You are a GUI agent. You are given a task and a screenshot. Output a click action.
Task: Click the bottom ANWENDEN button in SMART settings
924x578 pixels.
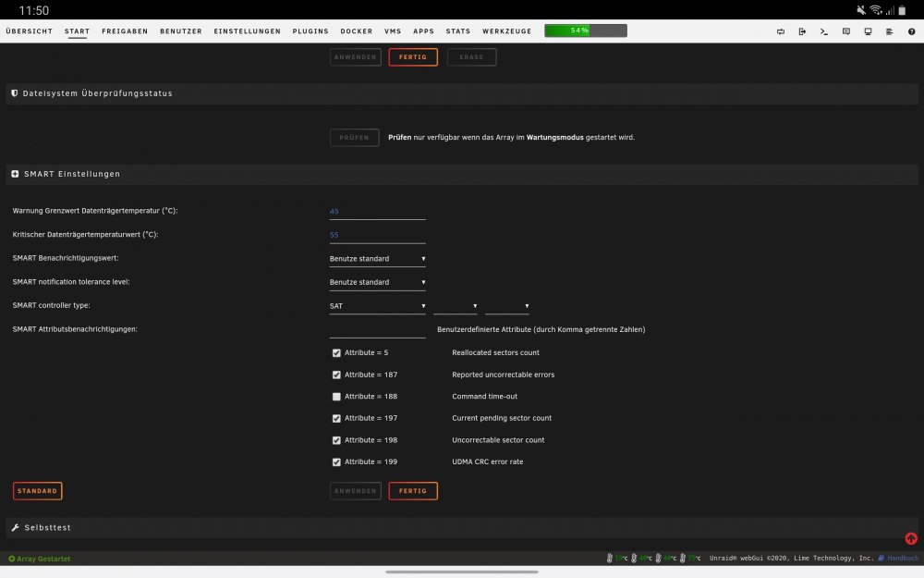click(x=356, y=491)
